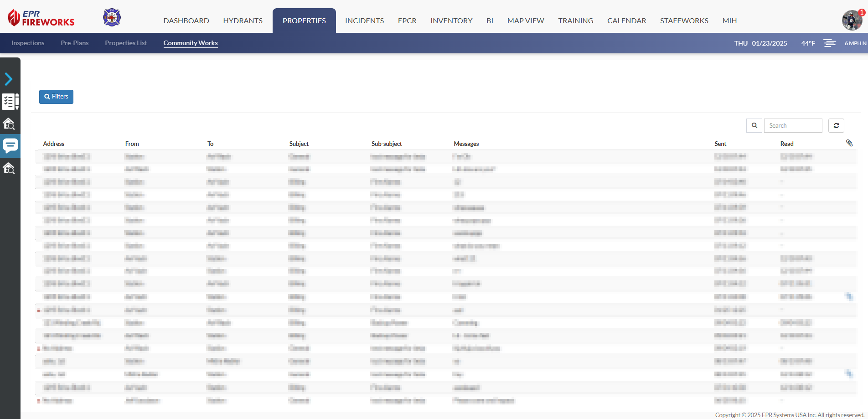
Task: Open the Pre-Plans submenu link
Action: click(x=74, y=43)
